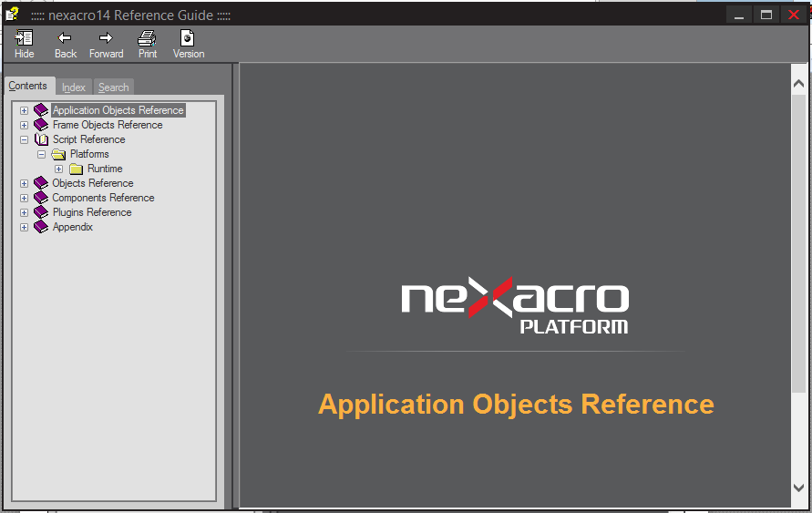Expand Components Reference node

pos(24,198)
